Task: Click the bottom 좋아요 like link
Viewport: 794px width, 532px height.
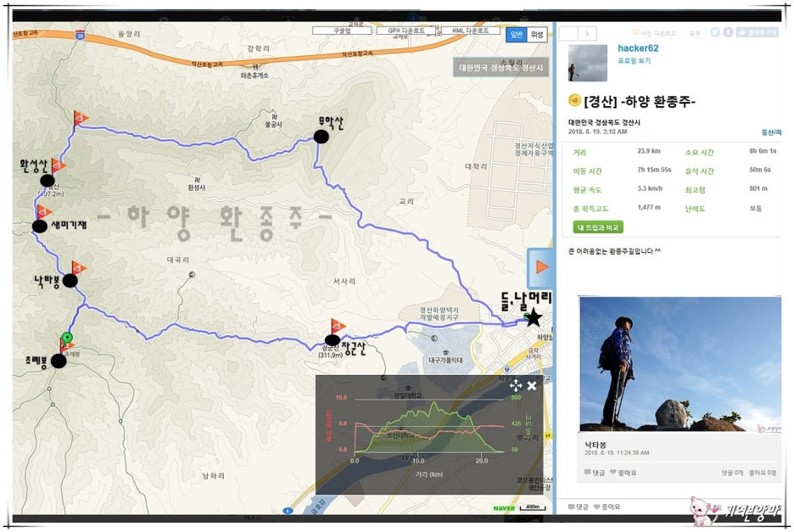Action: pos(607,507)
